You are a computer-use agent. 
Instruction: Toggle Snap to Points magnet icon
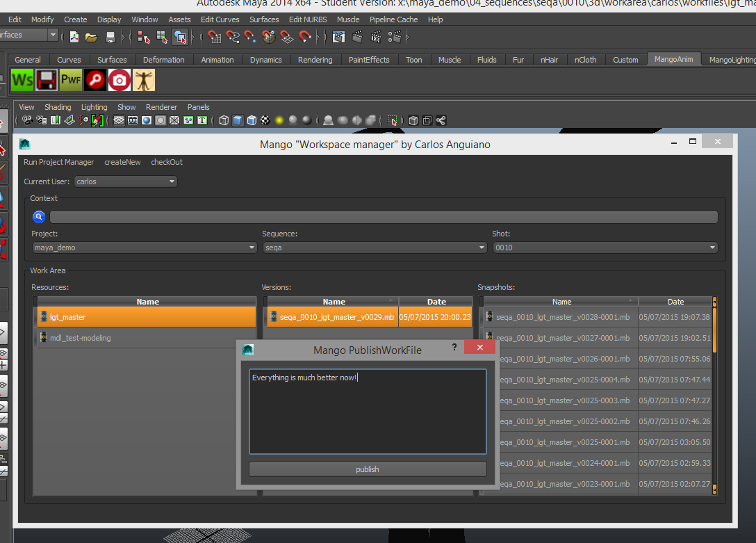click(x=250, y=37)
